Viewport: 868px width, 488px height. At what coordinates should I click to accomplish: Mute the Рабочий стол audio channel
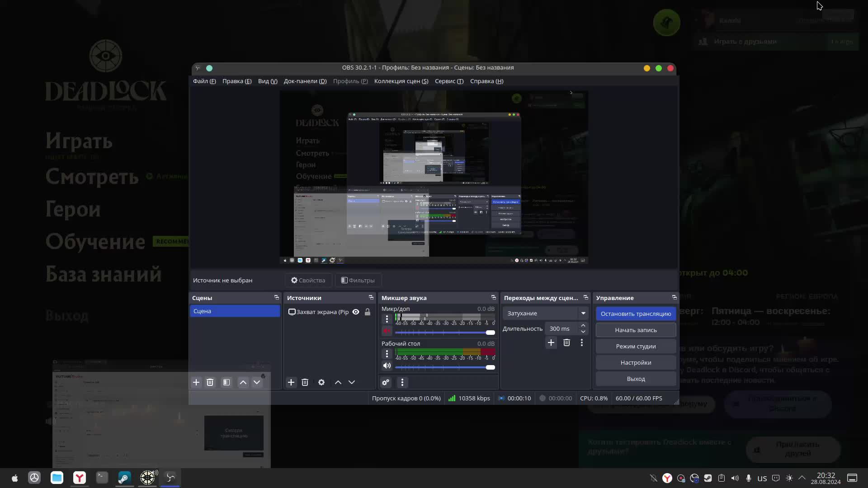point(387,366)
